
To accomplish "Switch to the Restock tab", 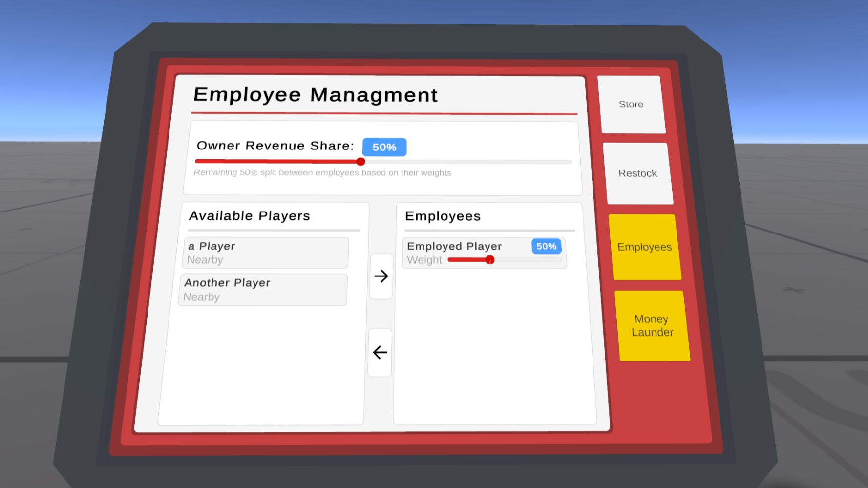I will pos(638,173).
